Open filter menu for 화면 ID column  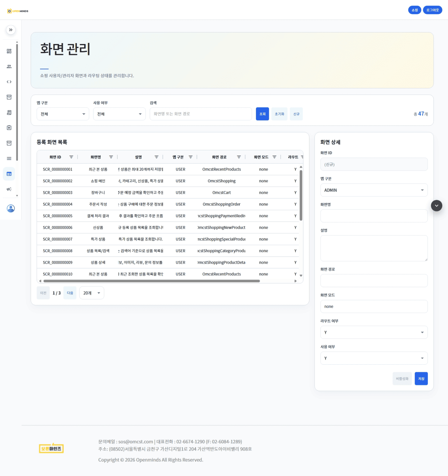pyautogui.click(x=71, y=157)
